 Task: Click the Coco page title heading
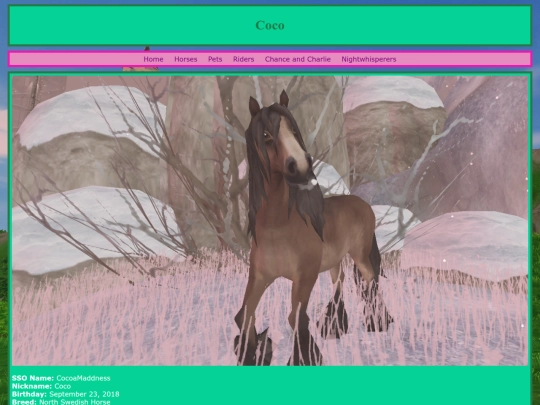point(270,25)
